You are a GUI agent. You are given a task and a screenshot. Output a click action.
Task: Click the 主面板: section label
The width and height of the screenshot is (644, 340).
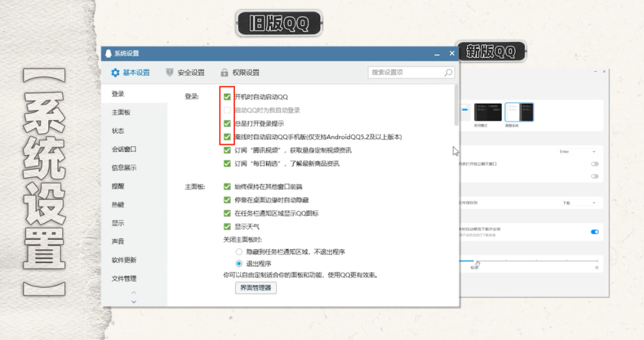click(x=195, y=187)
